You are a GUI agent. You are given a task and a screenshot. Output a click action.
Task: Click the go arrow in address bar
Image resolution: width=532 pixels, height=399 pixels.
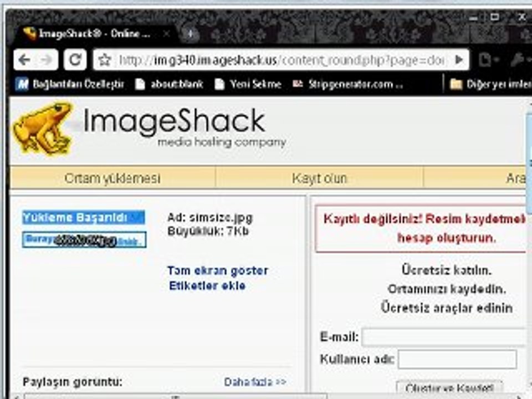pos(459,60)
